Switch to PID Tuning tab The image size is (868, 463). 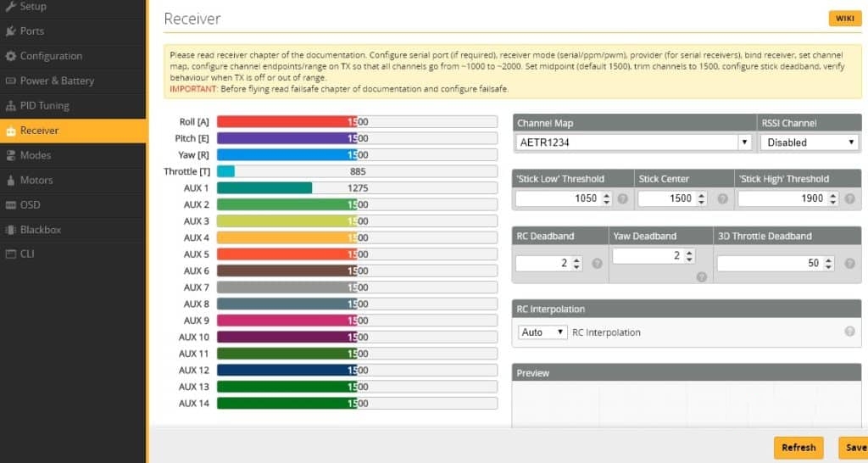point(73,106)
